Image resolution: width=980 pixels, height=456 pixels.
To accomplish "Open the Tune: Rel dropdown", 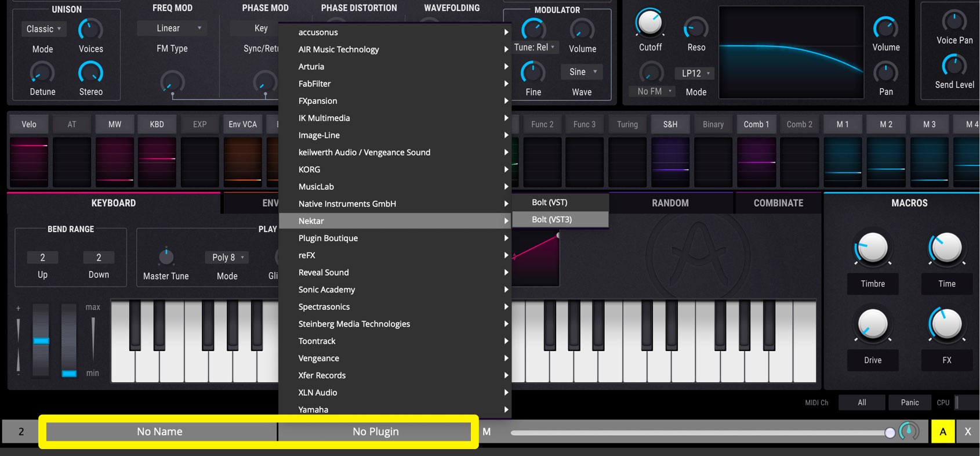I will tap(535, 47).
